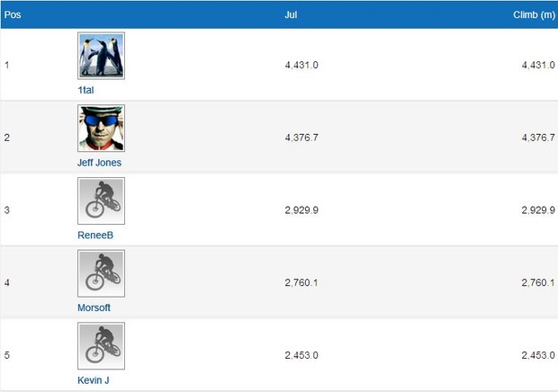
Task: Open 1tal's penguin avatar image
Action: [101, 56]
